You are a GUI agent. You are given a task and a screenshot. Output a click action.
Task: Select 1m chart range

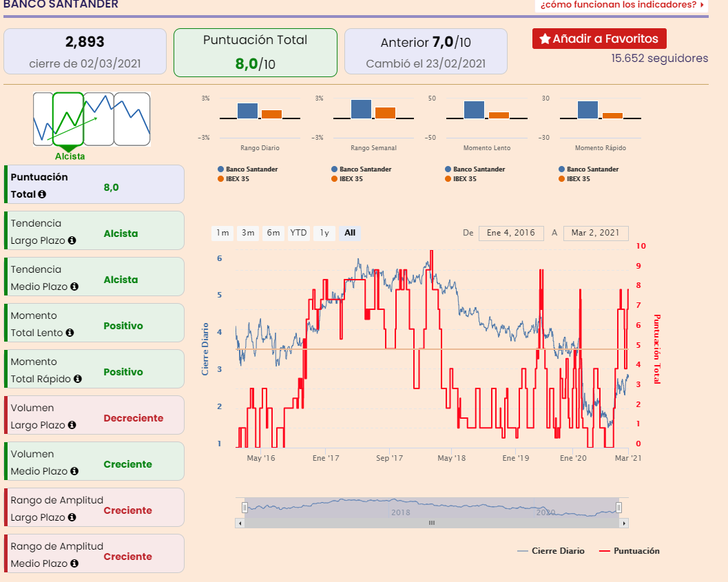(x=222, y=233)
